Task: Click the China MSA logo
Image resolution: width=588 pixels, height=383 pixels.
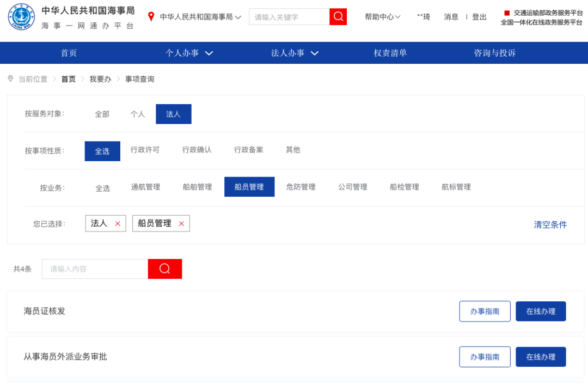Action: click(21, 17)
